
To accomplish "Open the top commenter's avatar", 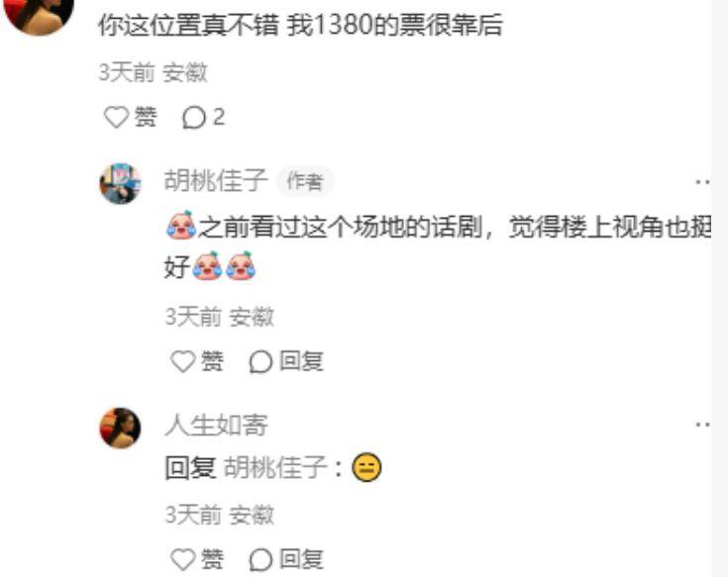I will (39, 14).
